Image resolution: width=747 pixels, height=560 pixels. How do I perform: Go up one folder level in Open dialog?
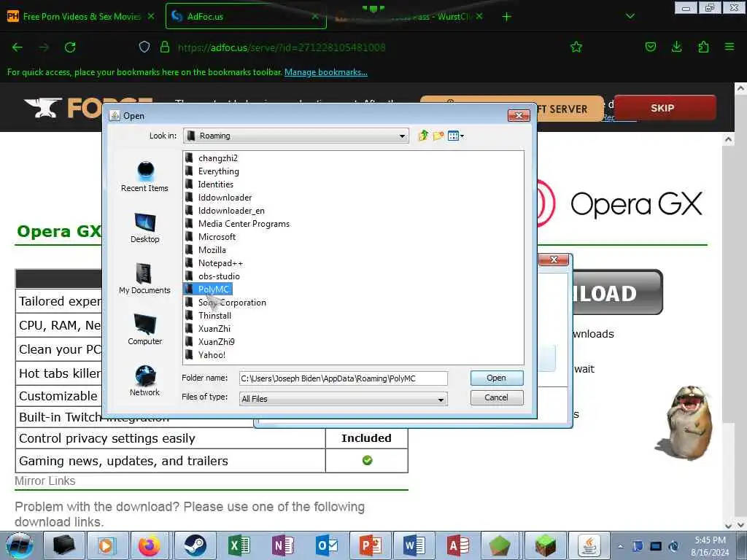423,136
